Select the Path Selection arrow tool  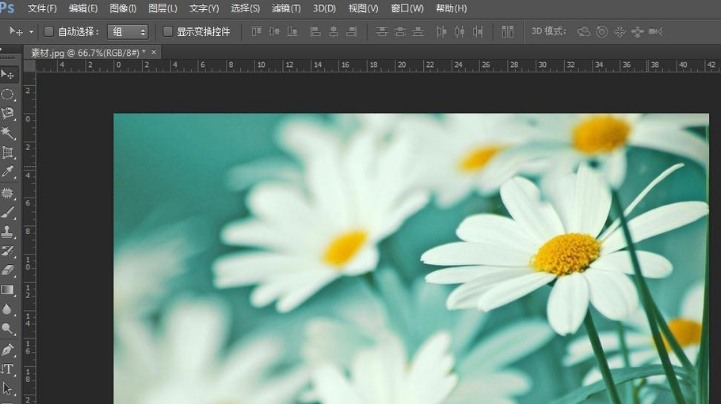click(x=8, y=388)
